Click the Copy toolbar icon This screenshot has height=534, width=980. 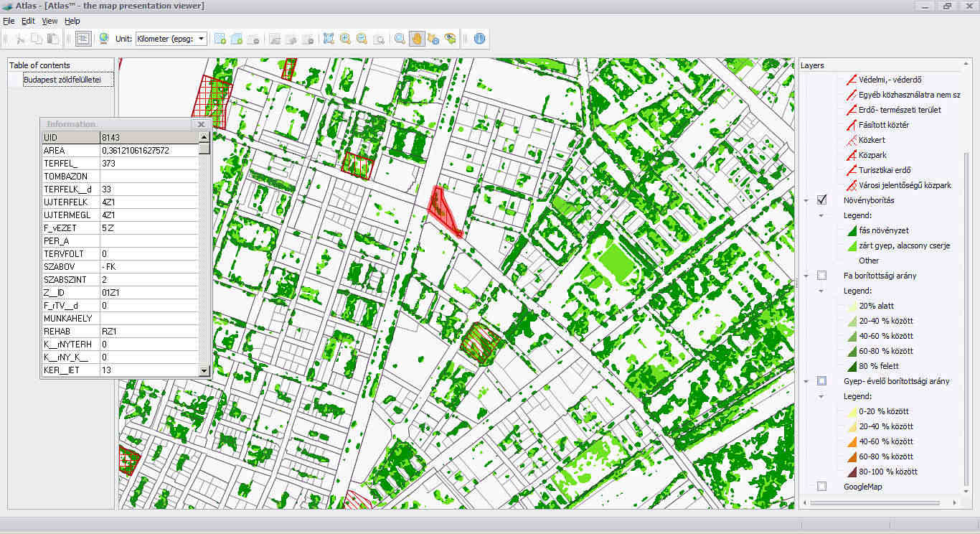click(x=36, y=39)
